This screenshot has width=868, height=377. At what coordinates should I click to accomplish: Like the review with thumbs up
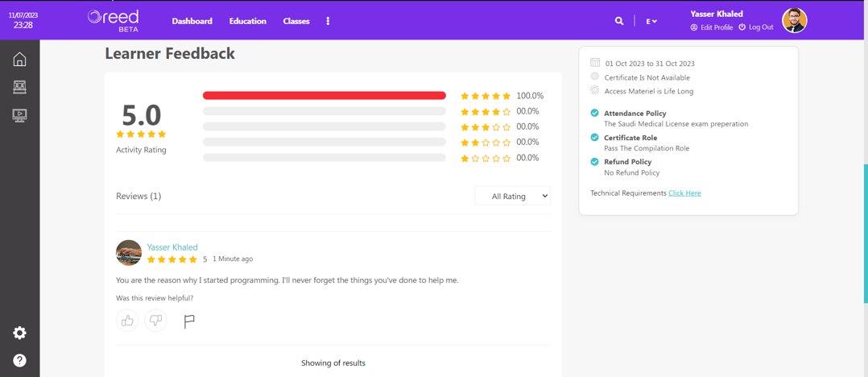[127, 320]
